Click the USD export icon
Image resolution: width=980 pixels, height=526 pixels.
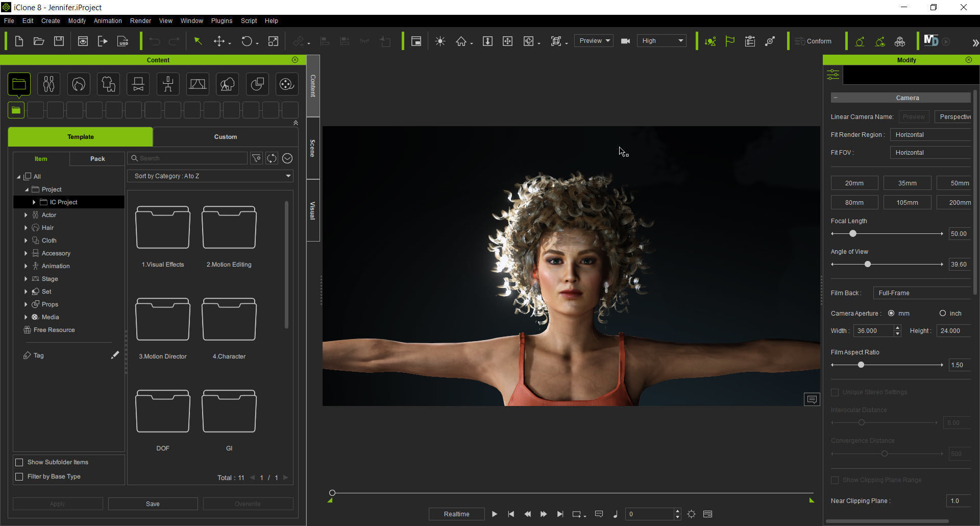click(x=123, y=41)
